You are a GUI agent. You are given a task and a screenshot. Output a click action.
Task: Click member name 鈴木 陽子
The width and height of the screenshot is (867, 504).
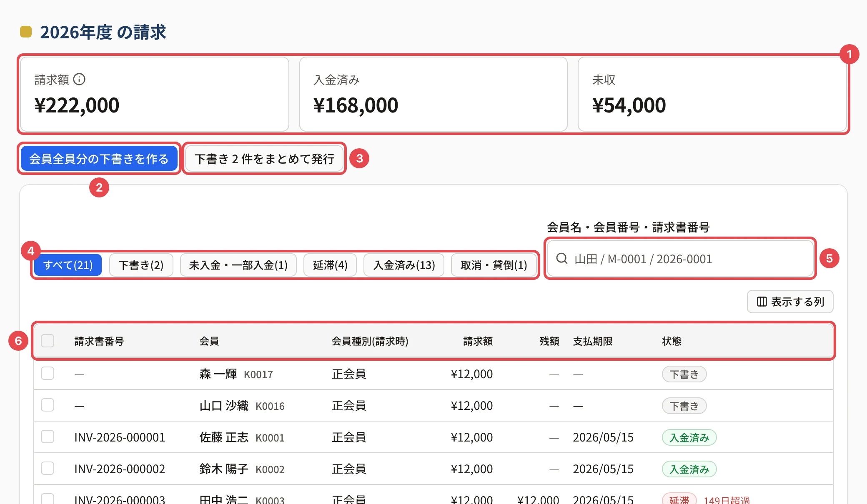point(224,469)
